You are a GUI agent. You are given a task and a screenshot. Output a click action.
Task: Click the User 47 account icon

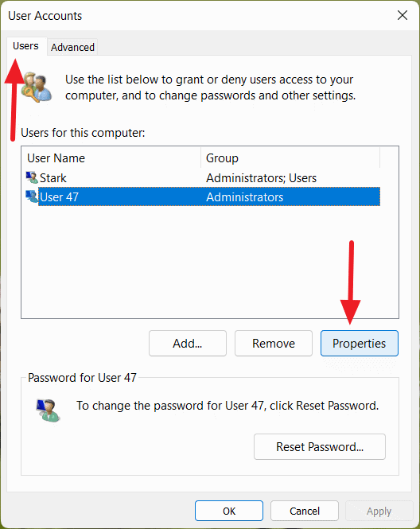click(32, 196)
